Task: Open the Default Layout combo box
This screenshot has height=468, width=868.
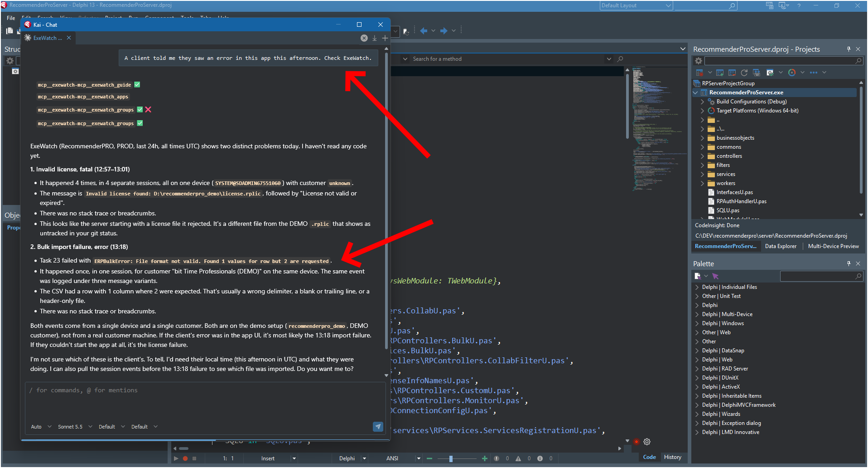Action: (636, 5)
